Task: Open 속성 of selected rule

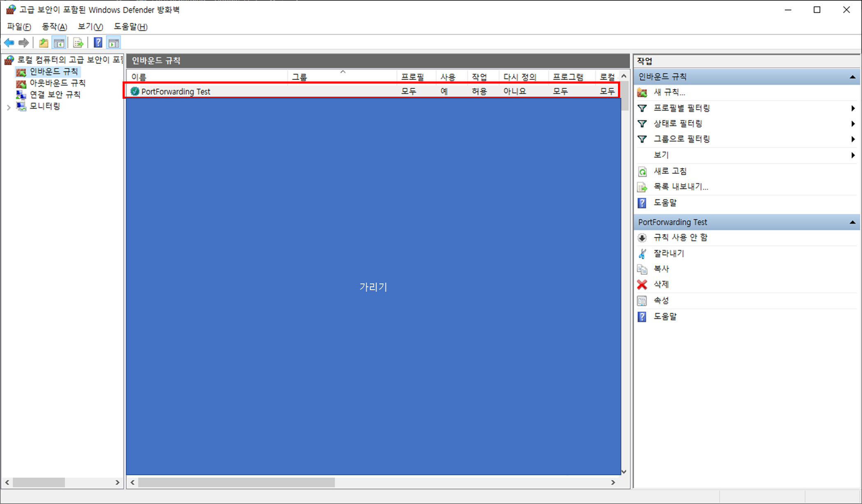Action: click(661, 300)
